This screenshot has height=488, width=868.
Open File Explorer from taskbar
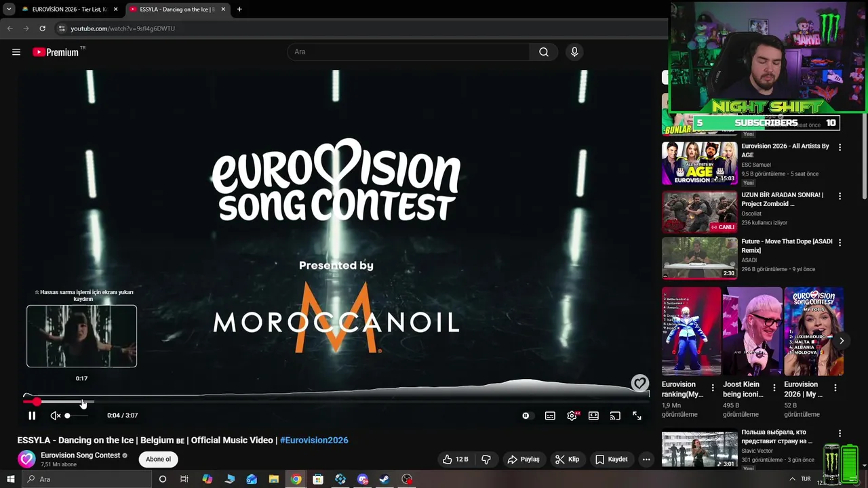(274, 479)
